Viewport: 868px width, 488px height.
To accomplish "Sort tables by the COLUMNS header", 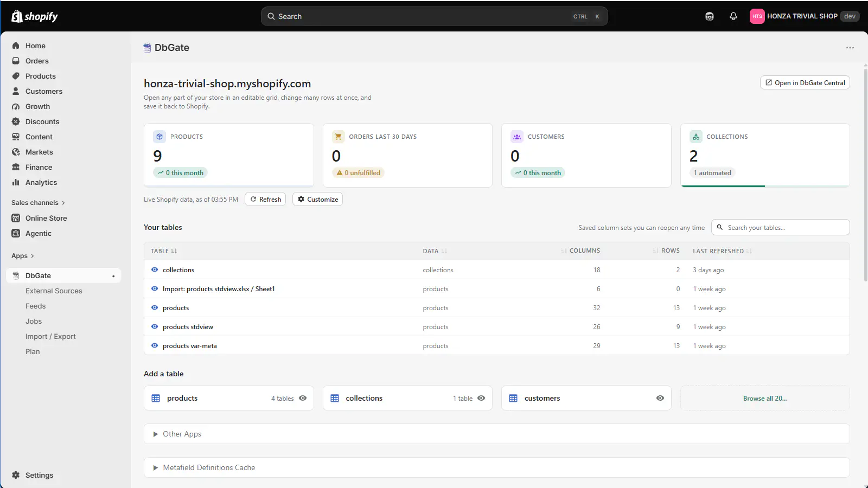I will pos(580,251).
